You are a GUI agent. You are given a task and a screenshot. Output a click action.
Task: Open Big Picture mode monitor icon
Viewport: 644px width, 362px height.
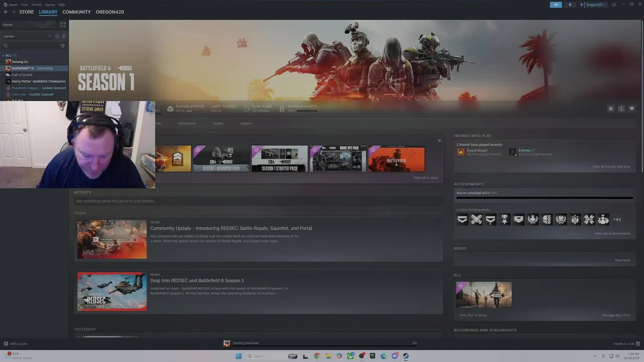(614, 5)
